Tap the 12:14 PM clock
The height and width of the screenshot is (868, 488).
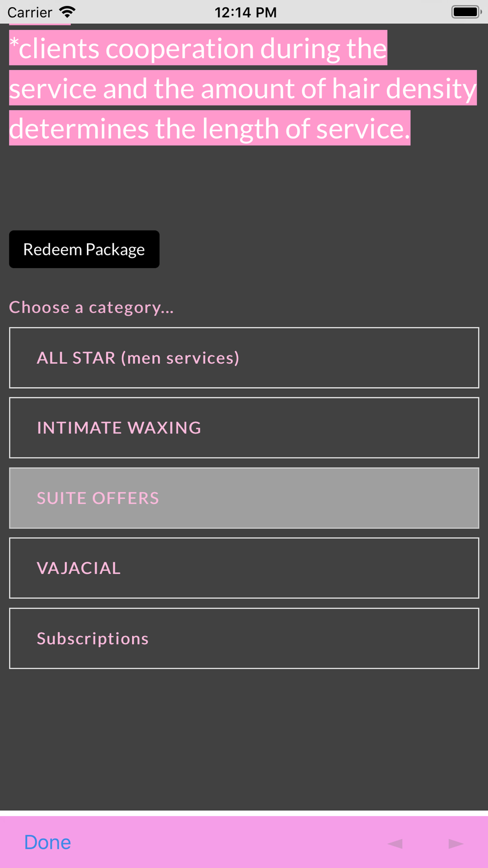coord(245,12)
